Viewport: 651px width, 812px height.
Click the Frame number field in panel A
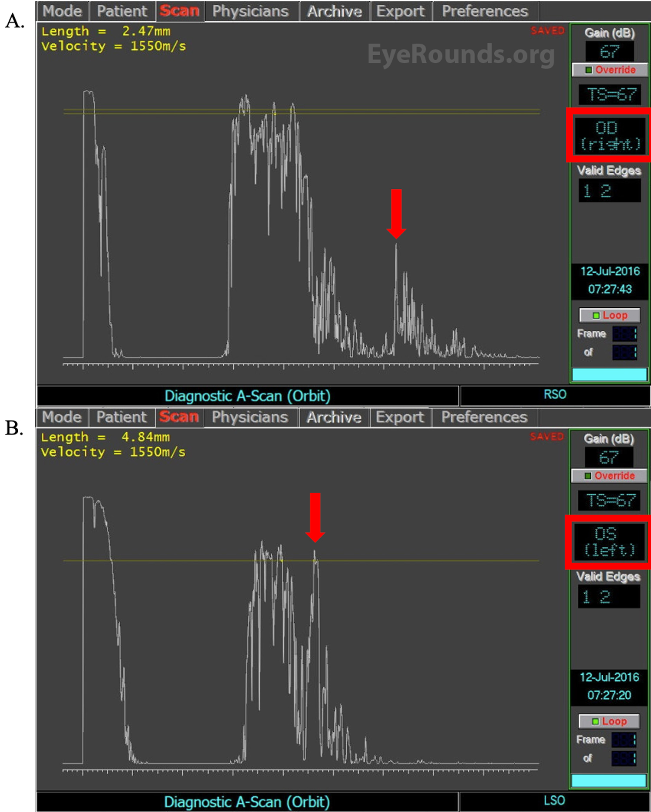(625, 334)
